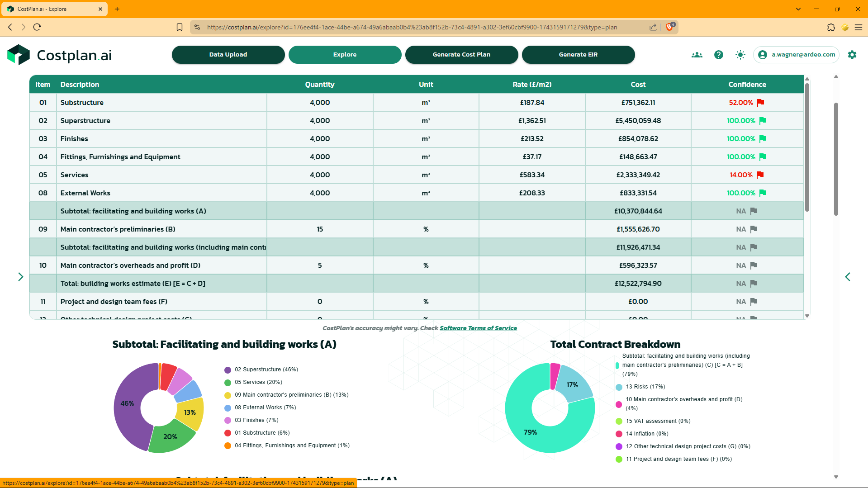
Task: Select the Data Upload menu item
Action: 228,54
